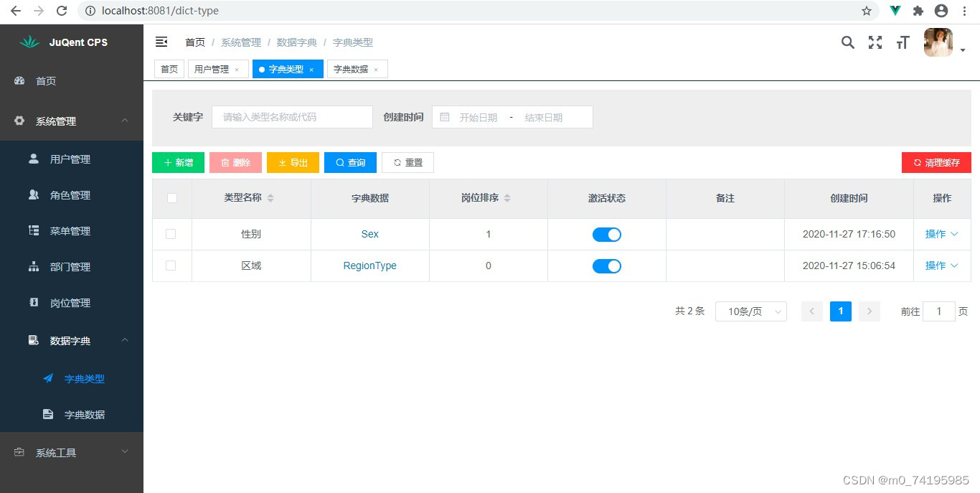Check the select-all header checkbox
The height and width of the screenshot is (493, 980).
172,198
